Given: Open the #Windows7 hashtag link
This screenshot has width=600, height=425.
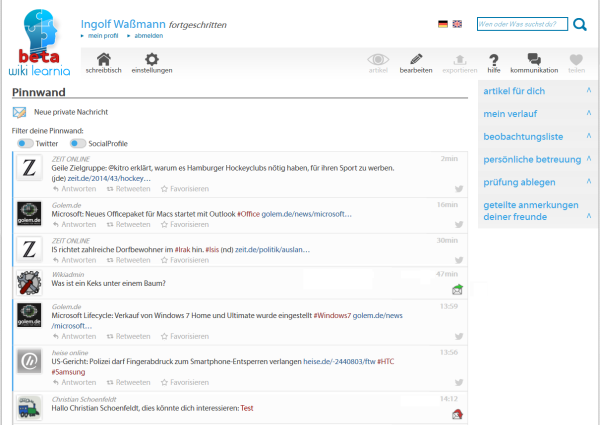Looking at the screenshot, I should 332,316.
